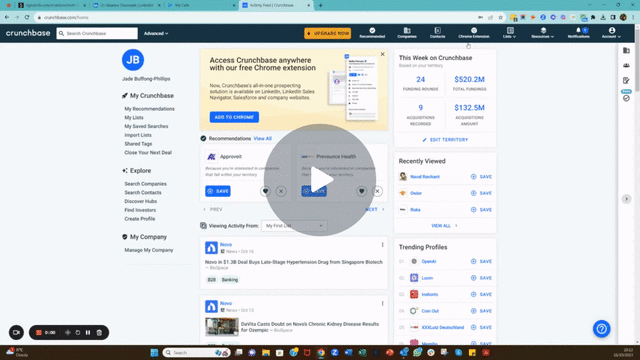The width and height of the screenshot is (640, 360).
Task: Open the Advanced search dropdown
Action: point(156,33)
